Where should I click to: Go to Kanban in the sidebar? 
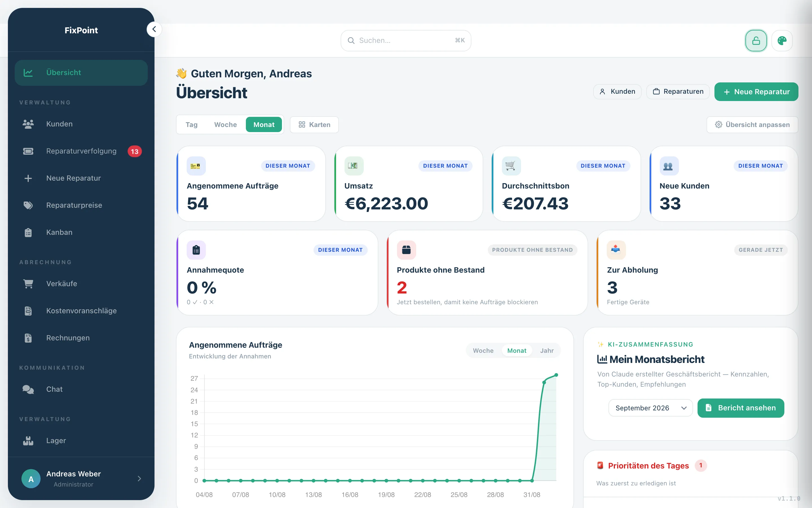click(x=81, y=233)
